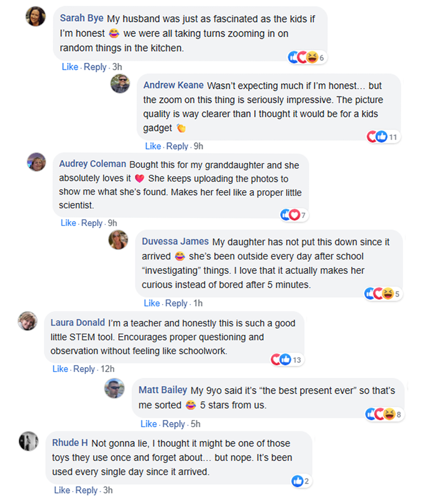Reply to Rhude H's comment
Image resolution: width=438 pixels, height=504 pixels.
click(x=86, y=490)
